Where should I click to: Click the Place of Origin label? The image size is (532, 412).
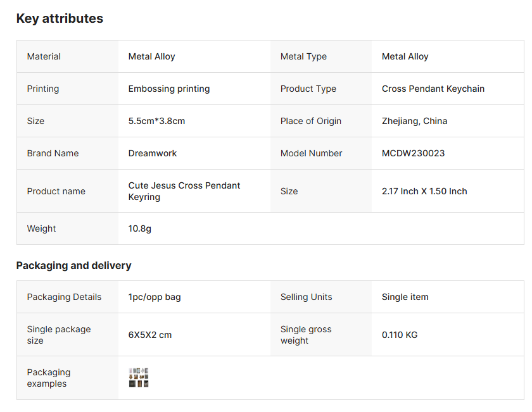point(310,121)
